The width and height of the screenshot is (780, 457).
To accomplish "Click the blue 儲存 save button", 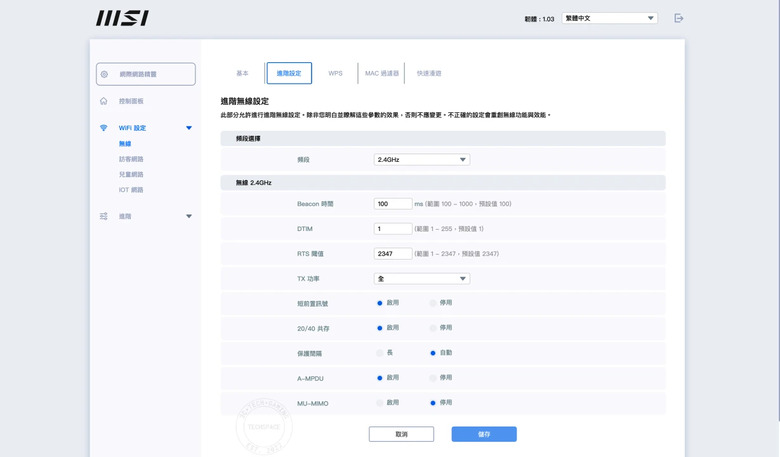I will coord(484,434).
